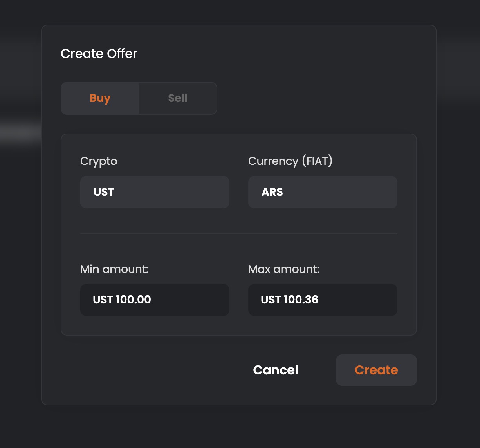Select the UST 100.00 value
Image resolution: width=480 pixels, height=448 pixels.
pyautogui.click(x=122, y=300)
